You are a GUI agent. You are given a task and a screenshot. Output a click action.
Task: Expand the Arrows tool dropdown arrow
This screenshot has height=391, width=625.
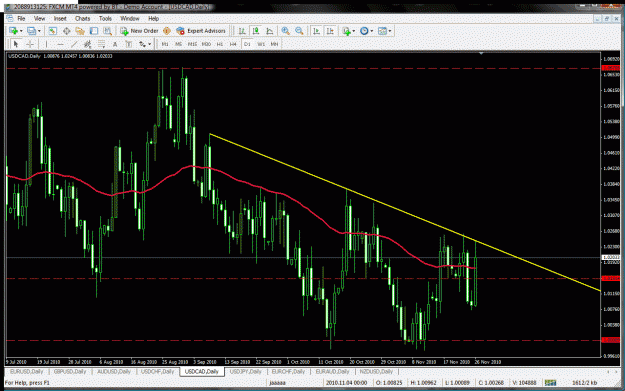coord(149,44)
